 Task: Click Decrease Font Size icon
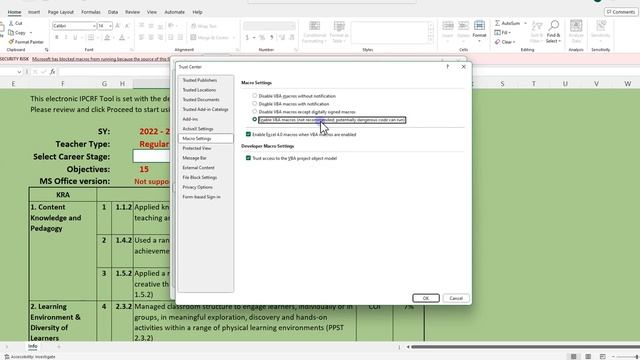[x=127, y=26]
